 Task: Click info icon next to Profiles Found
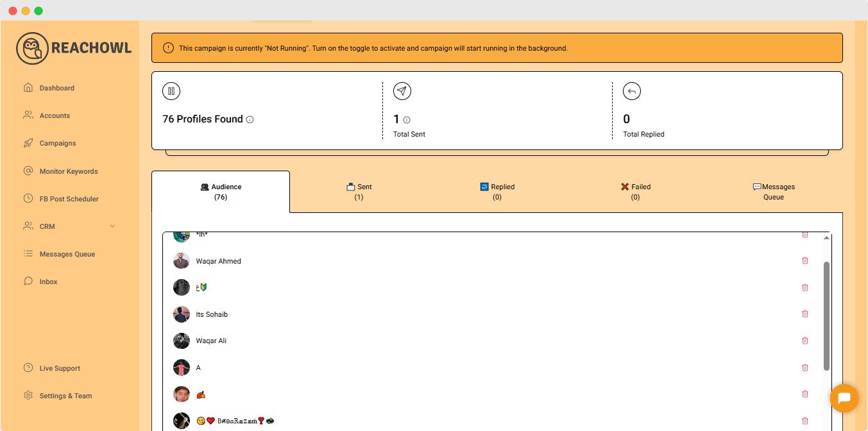(x=250, y=119)
